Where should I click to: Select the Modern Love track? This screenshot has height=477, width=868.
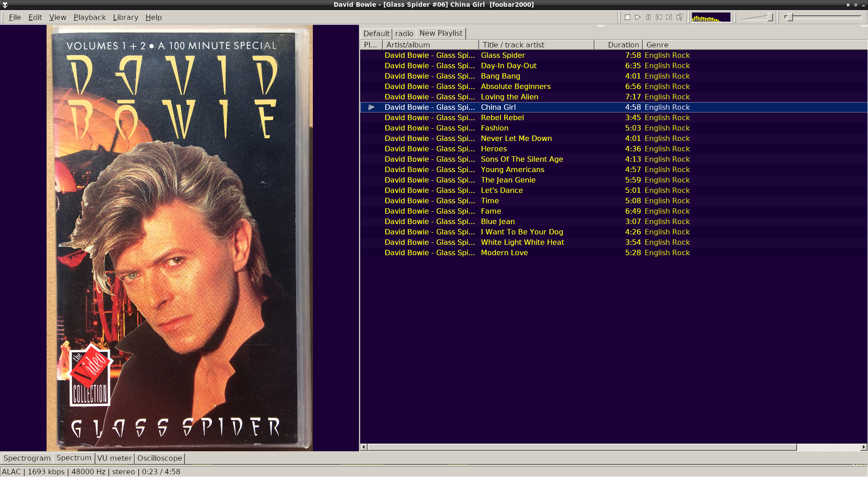coord(504,253)
